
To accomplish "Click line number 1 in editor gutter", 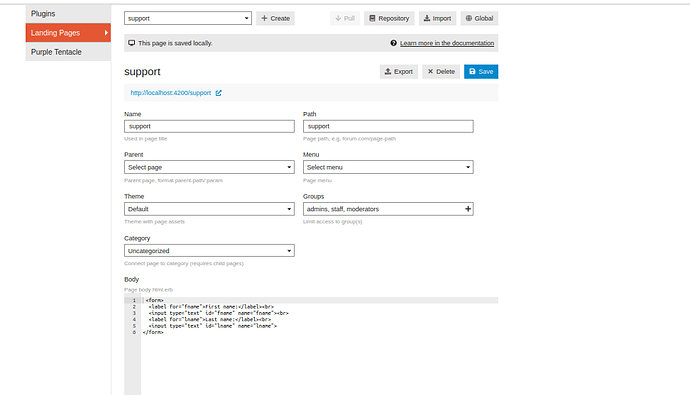I will tap(134, 300).
